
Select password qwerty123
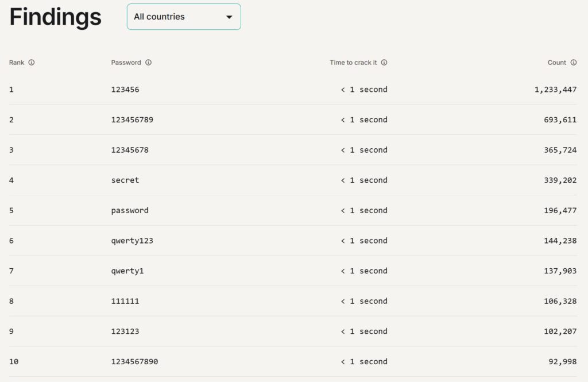(x=132, y=241)
